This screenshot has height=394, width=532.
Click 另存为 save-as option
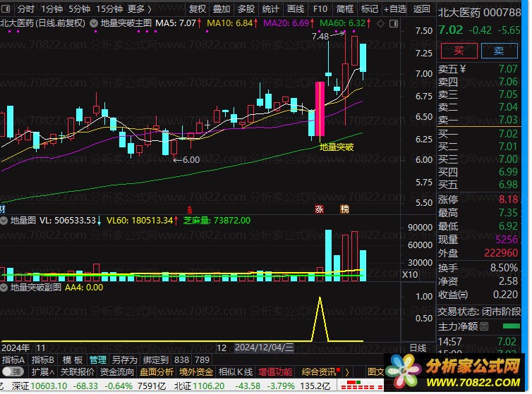click(x=124, y=359)
